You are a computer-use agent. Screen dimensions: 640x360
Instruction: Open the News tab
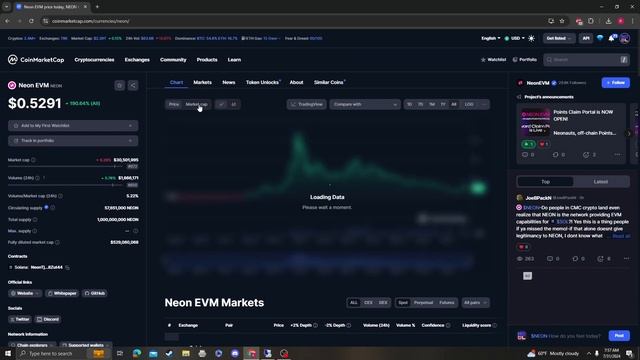click(x=229, y=82)
